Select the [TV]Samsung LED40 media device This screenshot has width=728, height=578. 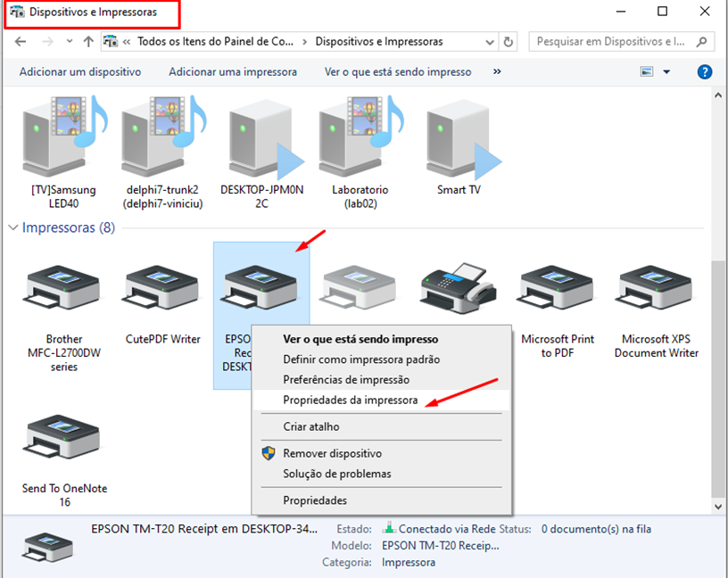(62, 139)
